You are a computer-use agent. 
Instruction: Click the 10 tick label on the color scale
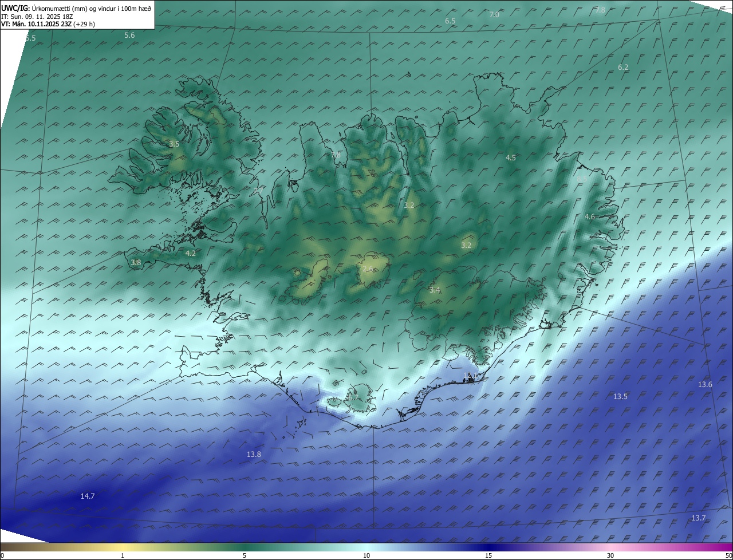point(366,555)
